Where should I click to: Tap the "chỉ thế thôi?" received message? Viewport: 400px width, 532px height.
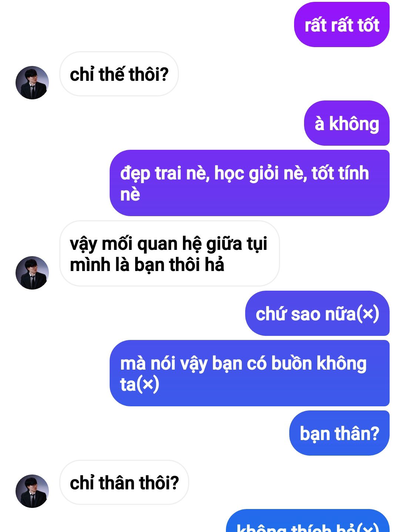119,74
